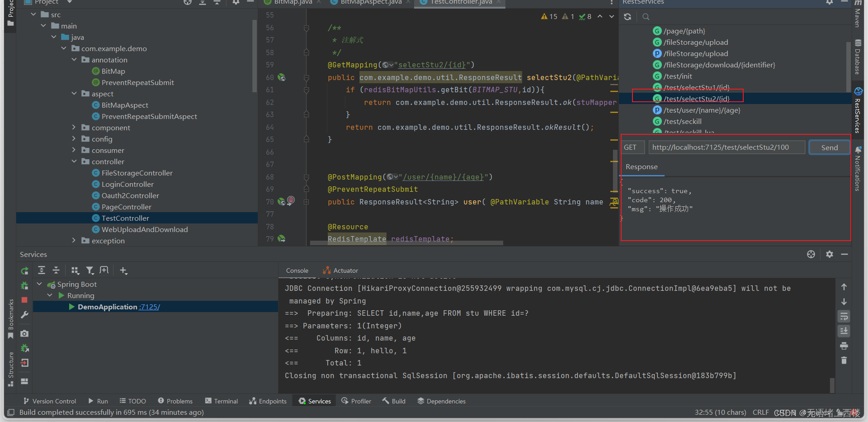Clear the console with the trash icon
The height and width of the screenshot is (422, 868).
point(844,360)
